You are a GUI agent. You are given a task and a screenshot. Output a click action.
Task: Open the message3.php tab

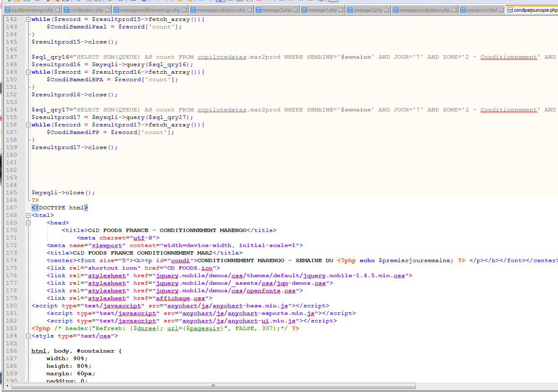276,10
